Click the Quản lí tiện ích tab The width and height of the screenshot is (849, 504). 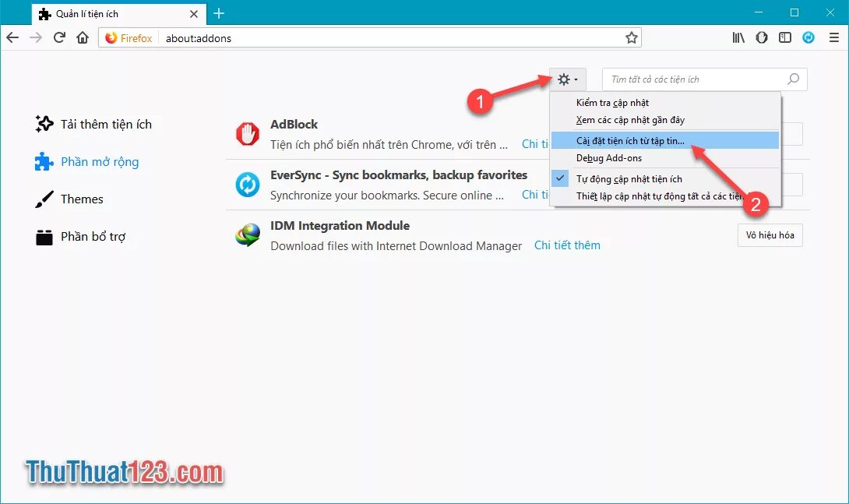click(119, 13)
